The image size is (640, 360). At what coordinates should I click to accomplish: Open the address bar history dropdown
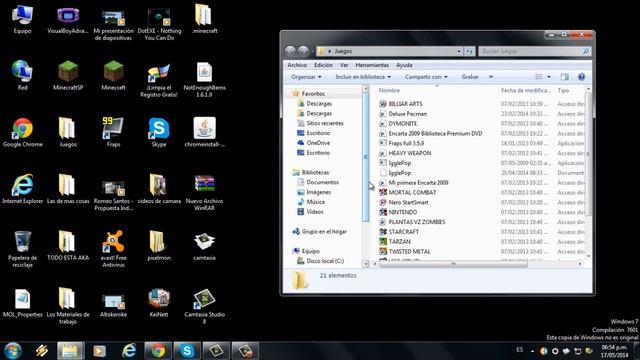[459, 51]
